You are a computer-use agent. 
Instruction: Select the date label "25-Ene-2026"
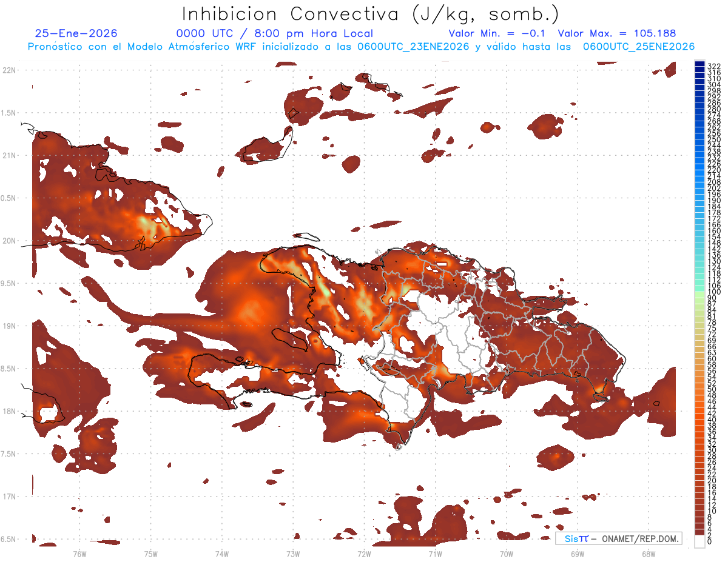pyautogui.click(x=76, y=33)
